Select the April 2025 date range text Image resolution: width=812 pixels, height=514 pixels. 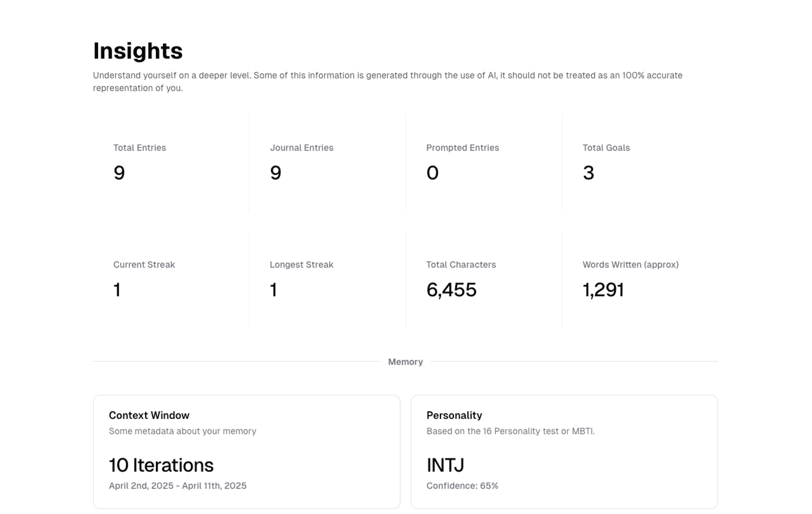pos(177,486)
